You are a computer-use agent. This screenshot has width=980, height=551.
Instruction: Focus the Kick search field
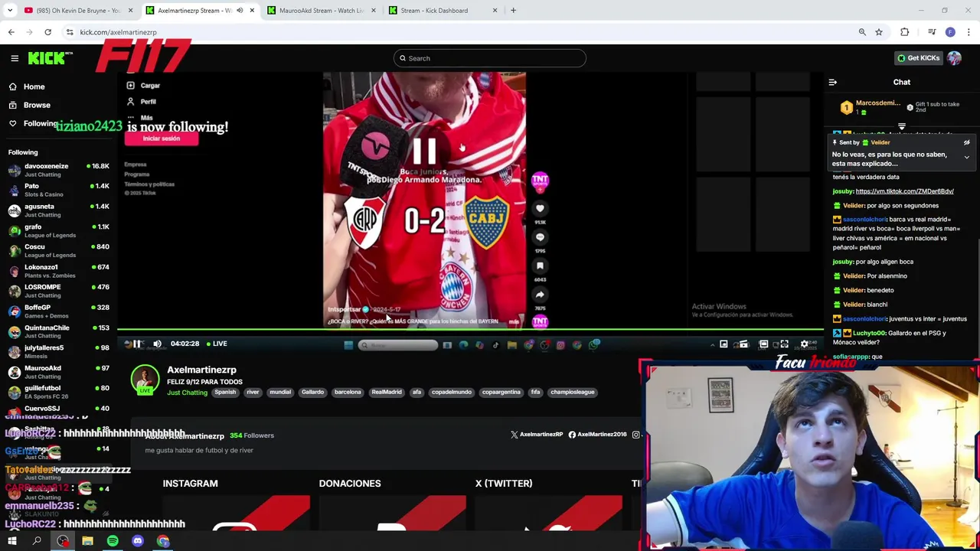[490, 58]
